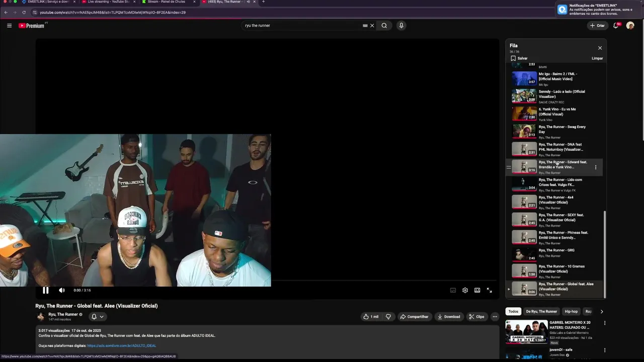This screenshot has height=362, width=644.
Task: Switch to Stream - Painel de Chutes tab
Action: 169,2
